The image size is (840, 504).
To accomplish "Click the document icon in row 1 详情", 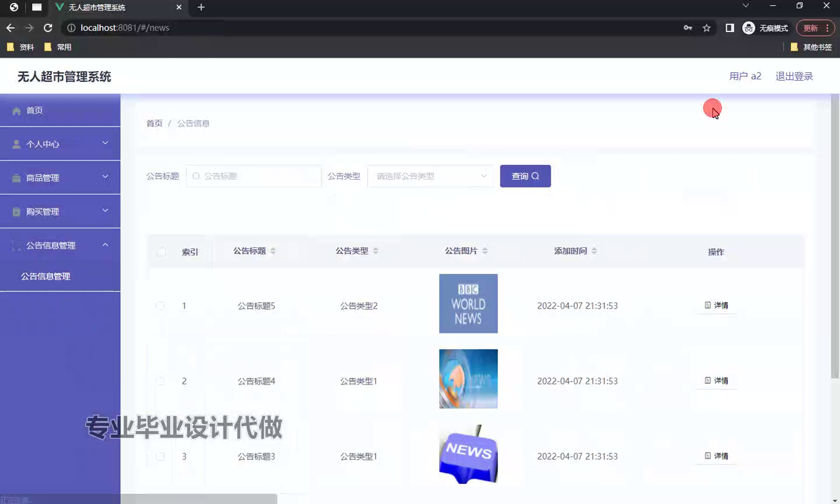I will pos(708,305).
